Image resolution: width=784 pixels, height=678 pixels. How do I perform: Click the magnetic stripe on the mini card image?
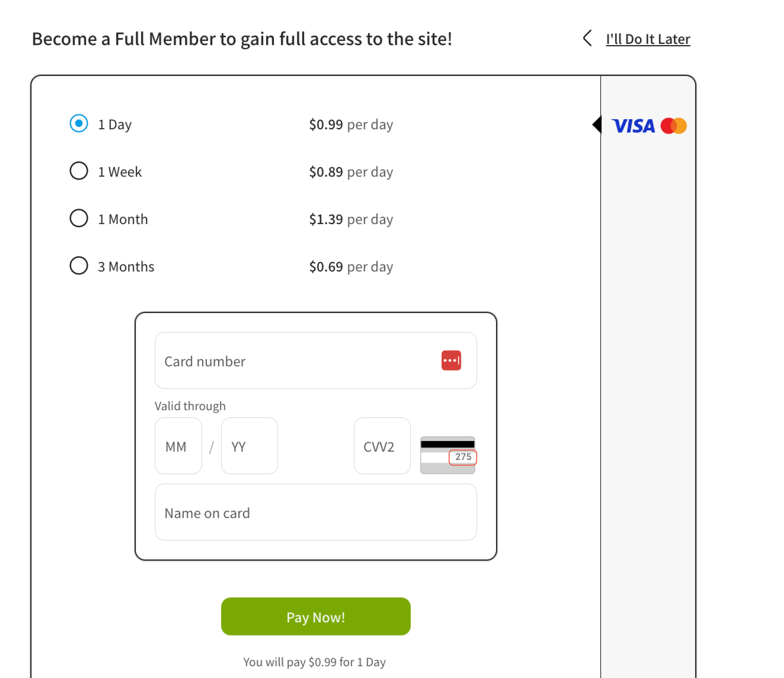point(447,443)
